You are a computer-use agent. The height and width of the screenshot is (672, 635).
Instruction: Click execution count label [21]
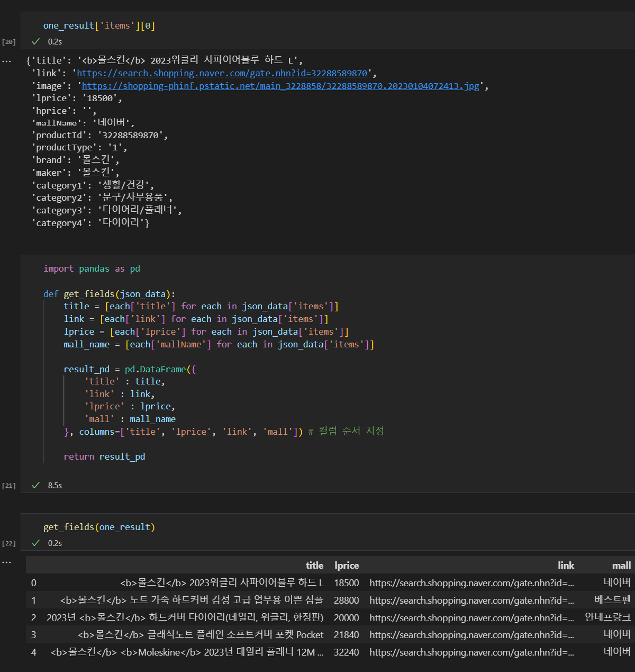[x=9, y=486]
